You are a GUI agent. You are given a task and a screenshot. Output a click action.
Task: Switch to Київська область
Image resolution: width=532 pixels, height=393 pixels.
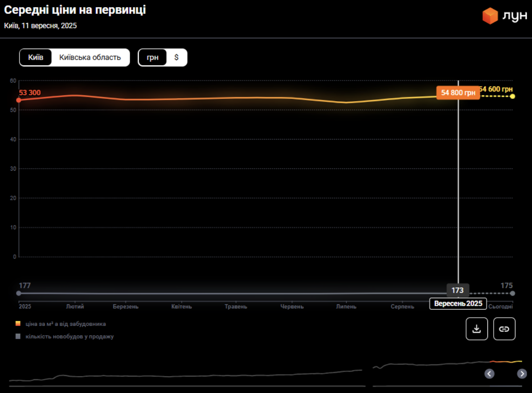coord(90,57)
